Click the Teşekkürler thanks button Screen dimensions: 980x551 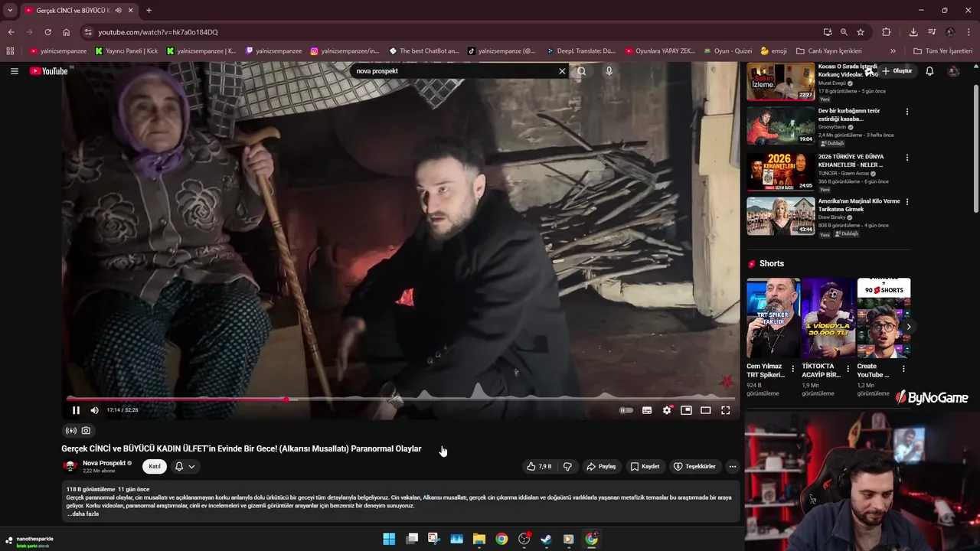(694, 466)
